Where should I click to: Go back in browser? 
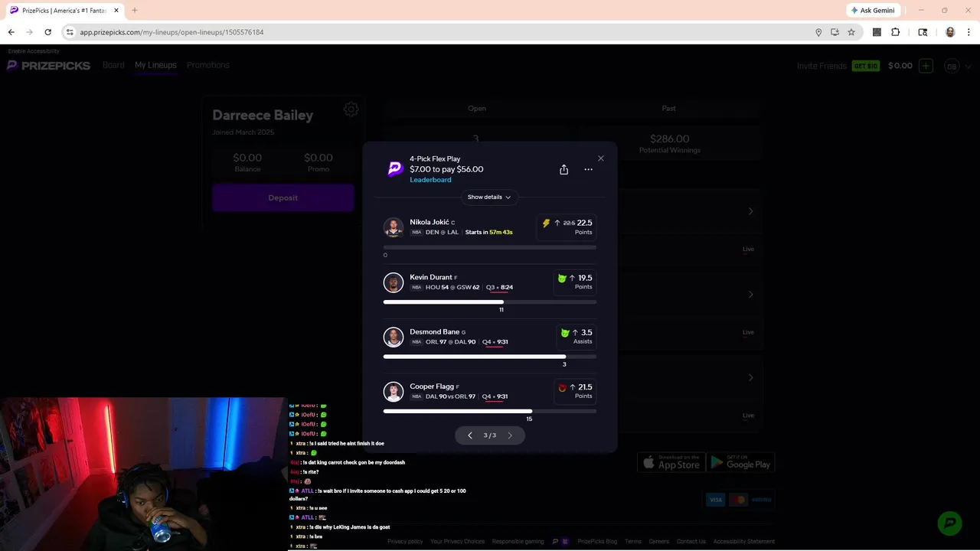click(x=11, y=32)
